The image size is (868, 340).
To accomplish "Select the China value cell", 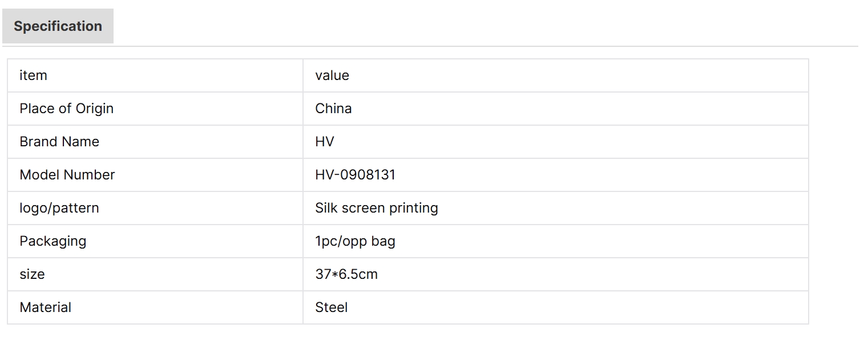I will tap(333, 109).
